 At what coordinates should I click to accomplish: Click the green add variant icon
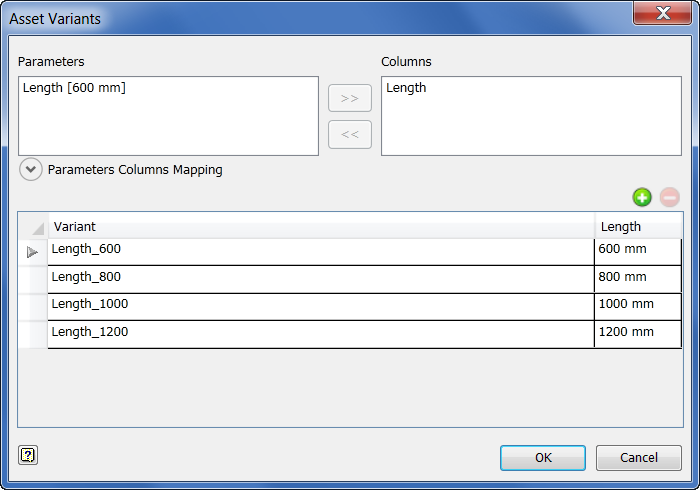tap(642, 197)
